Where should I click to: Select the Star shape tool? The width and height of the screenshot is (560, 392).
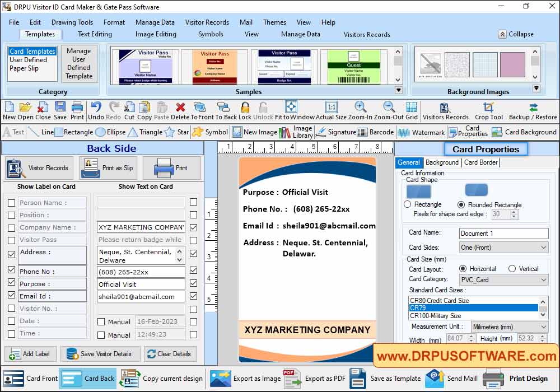(177, 132)
